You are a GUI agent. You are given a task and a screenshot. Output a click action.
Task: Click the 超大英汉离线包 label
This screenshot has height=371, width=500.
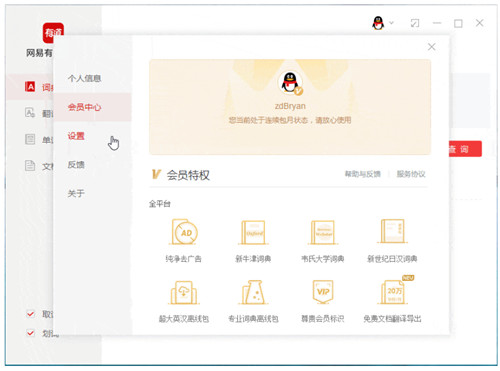pyautogui.click(x=184, y=319)
